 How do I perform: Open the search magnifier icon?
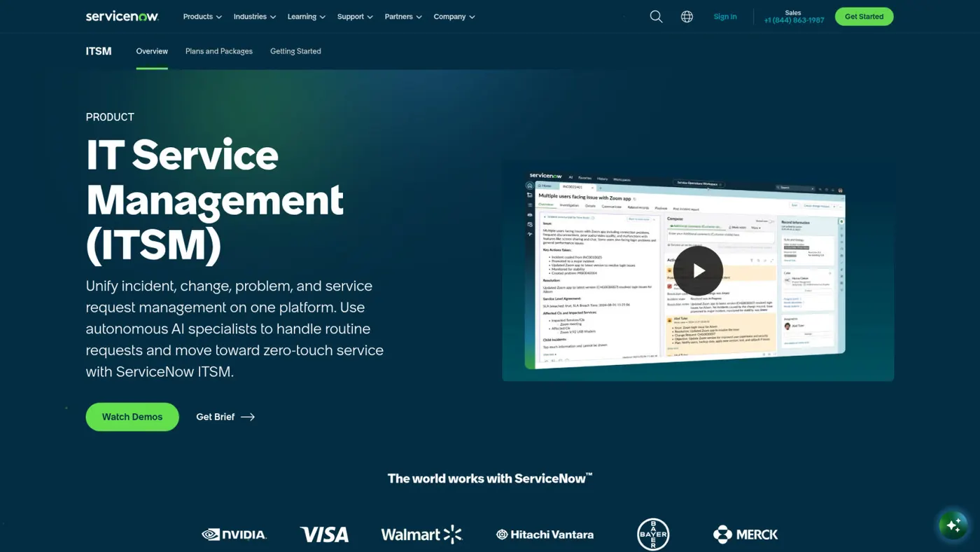coord(656,16)
